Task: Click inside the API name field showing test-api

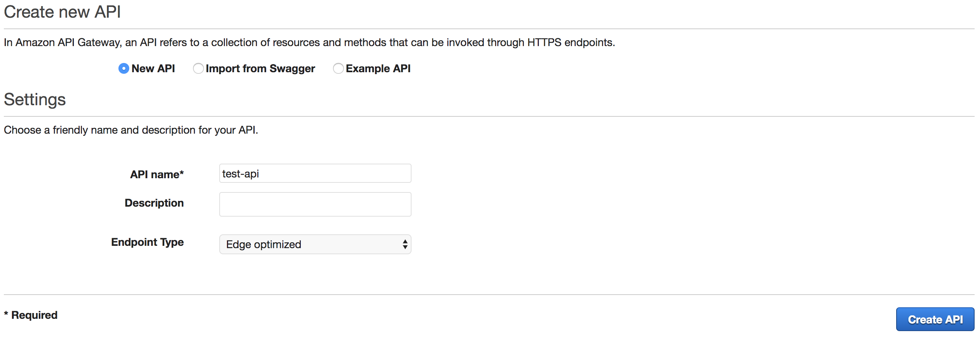Action: (315, 173)
